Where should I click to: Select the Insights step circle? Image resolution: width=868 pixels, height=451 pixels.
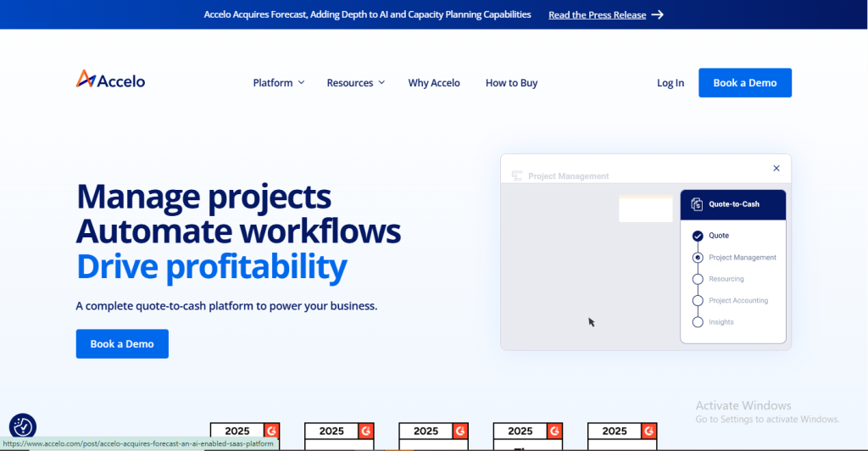[698, 322]
